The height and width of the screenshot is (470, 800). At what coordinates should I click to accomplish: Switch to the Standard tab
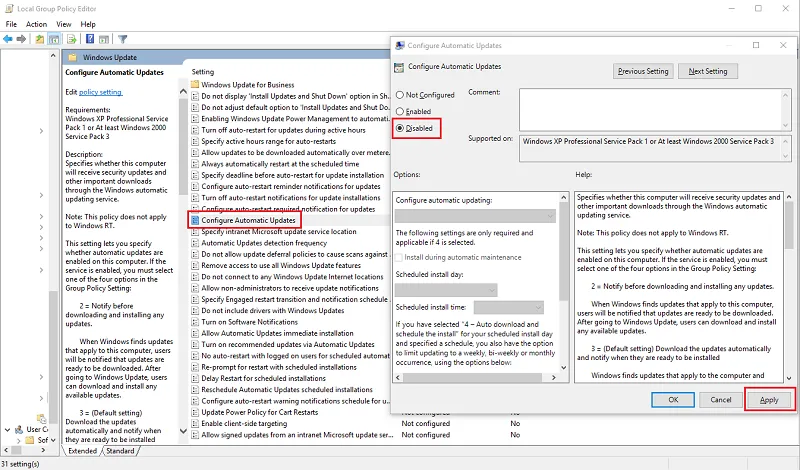click(120, 451)
